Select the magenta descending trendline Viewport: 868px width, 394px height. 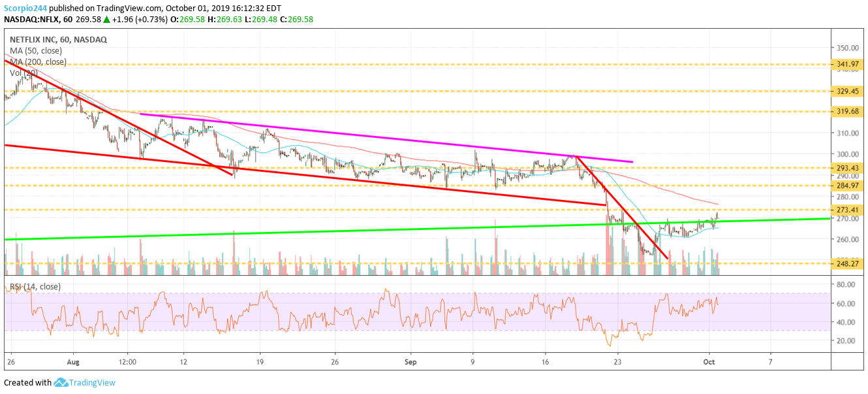point(386,137)
